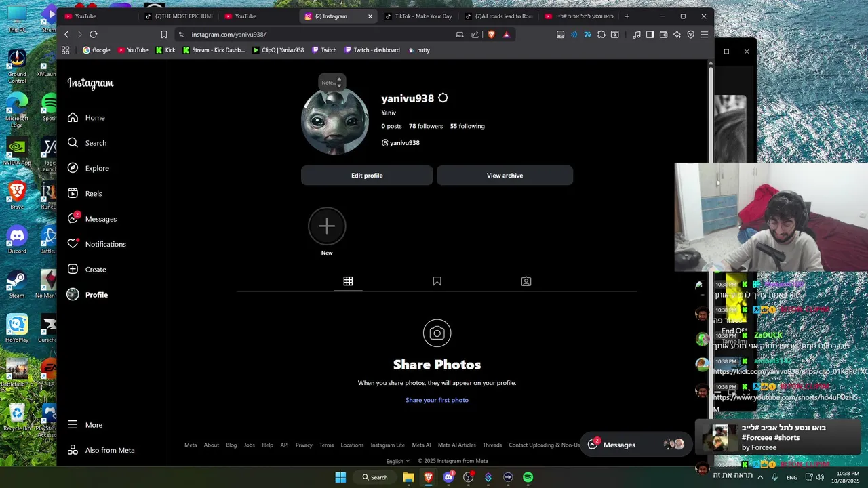This screenshot has width=868, height=488.
Task: Open the Twitch - dashboard bookmark
Action: pyautogui.click(x=372, y=50)
